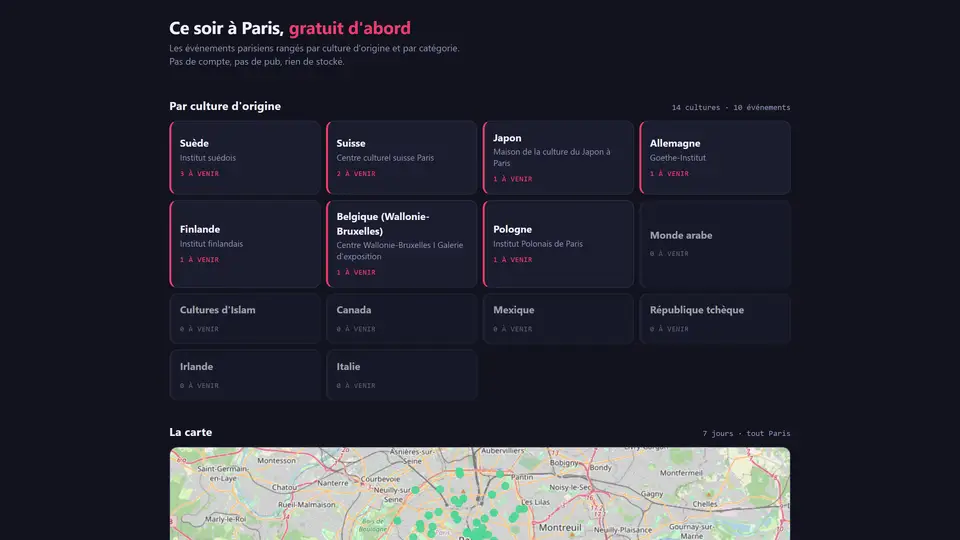The height and width of the screenshot is (540, 960).
Task: Click the 'gratuit d'abord' heading text
Action: click(350, 28)
